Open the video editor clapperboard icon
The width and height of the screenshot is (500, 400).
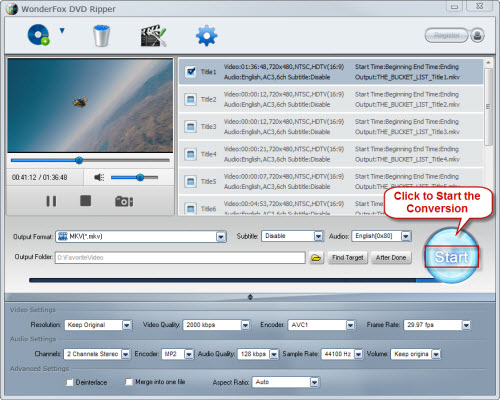tap(153, 35)
